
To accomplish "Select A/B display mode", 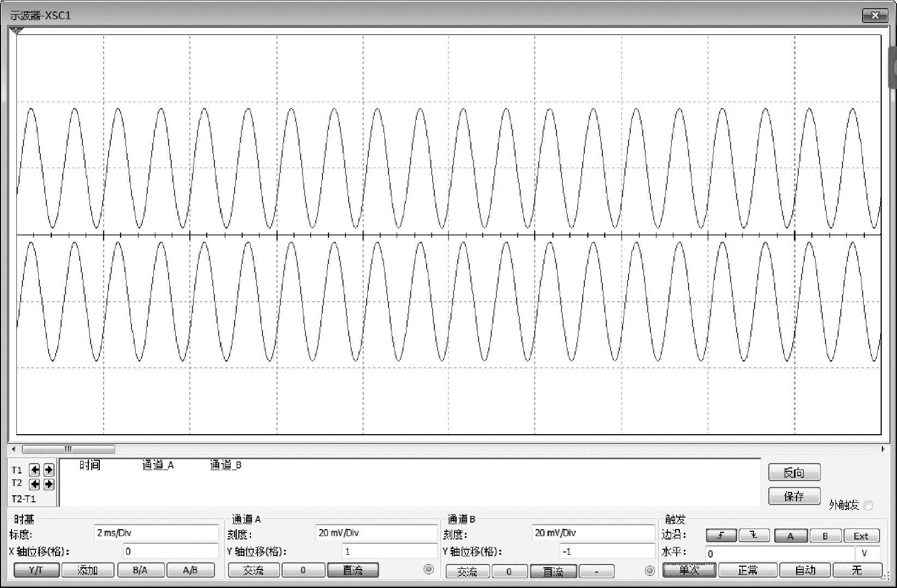I will (190, 570).
